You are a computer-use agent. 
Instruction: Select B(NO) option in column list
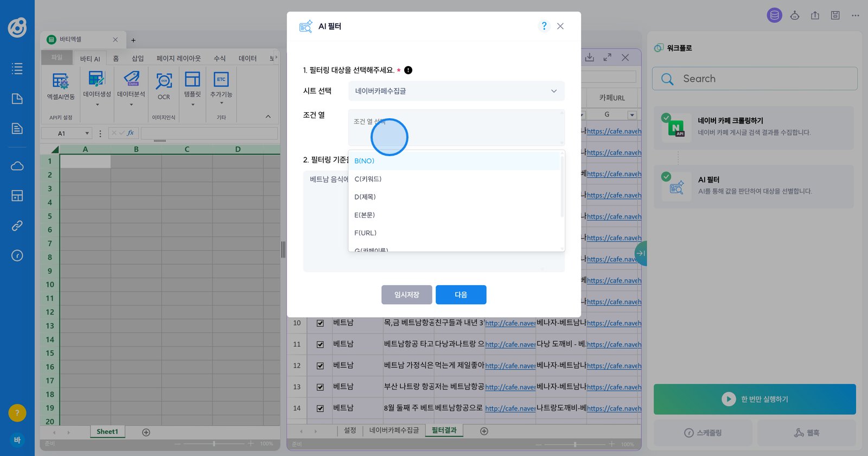coord(454,161)
